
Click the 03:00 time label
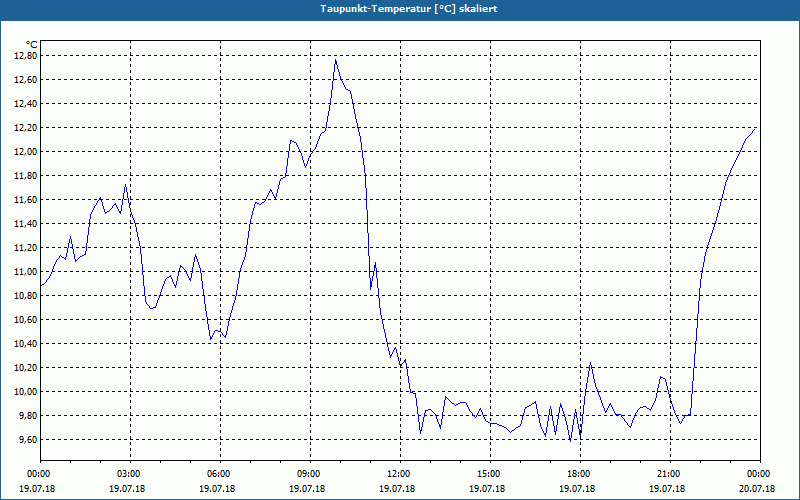click(131, 473)
